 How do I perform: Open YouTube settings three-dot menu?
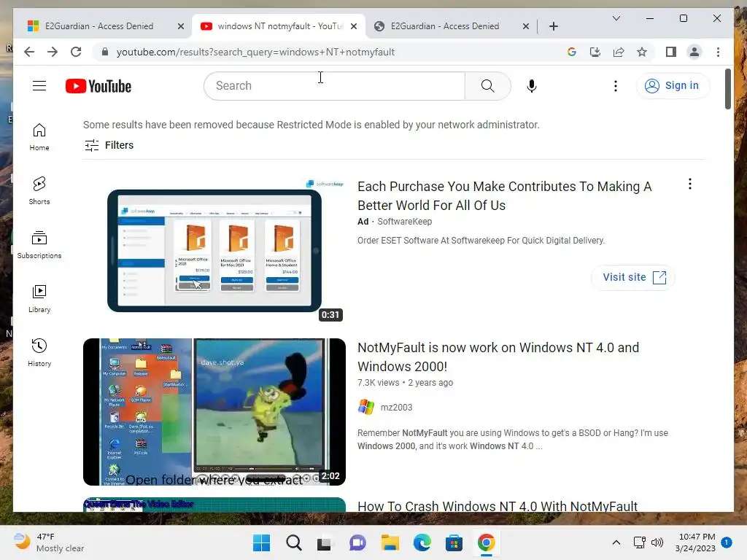click(x=616, y=86)
